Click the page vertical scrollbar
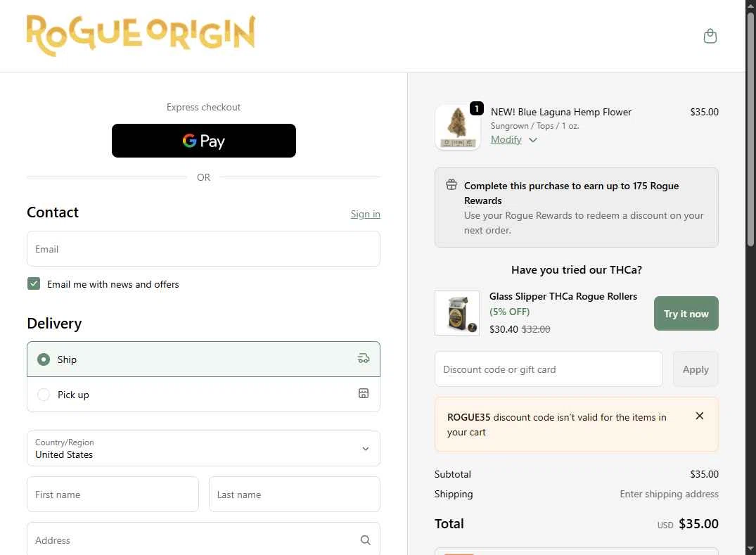This screenshot has height=555, width=756. 750,129
